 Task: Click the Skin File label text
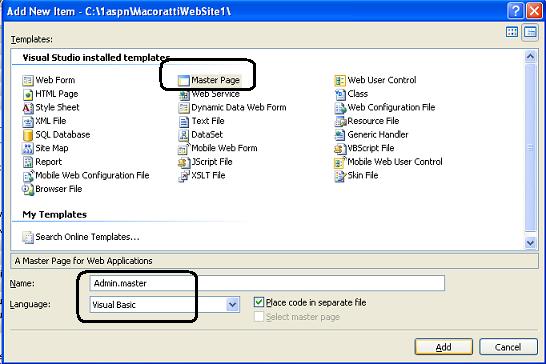click(363, 175)
